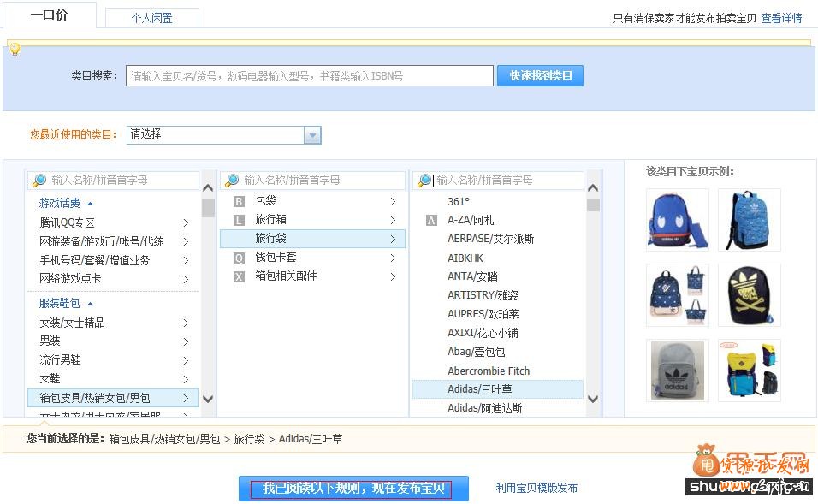Switch to the 个人闲置 tab

151,17
